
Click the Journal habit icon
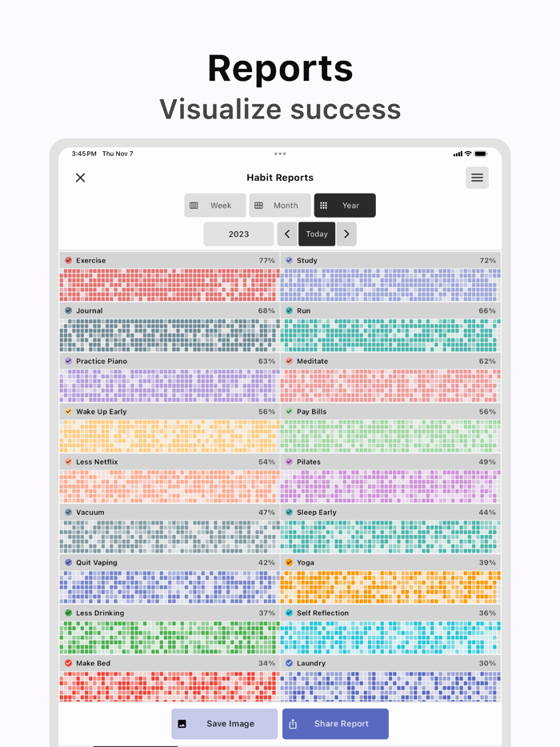pos(67,310)
